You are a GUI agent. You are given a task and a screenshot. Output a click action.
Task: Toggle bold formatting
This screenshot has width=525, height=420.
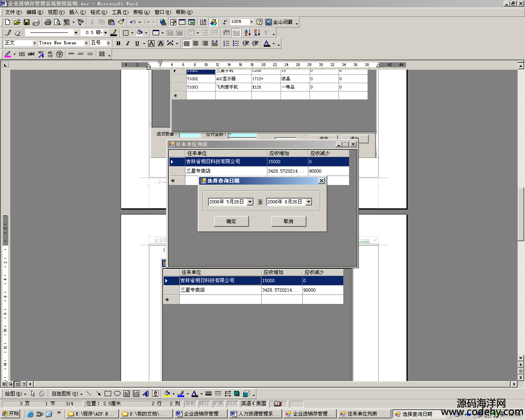tap(119, 43)
